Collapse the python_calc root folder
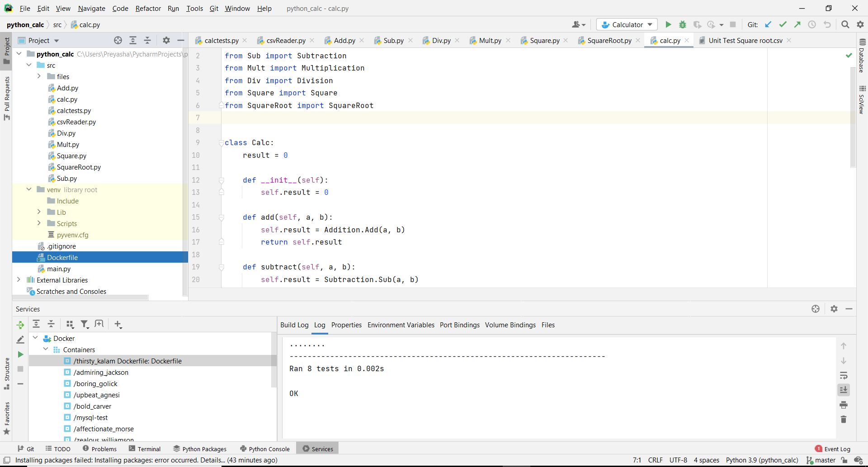868x467 pixels. point(19,54)
